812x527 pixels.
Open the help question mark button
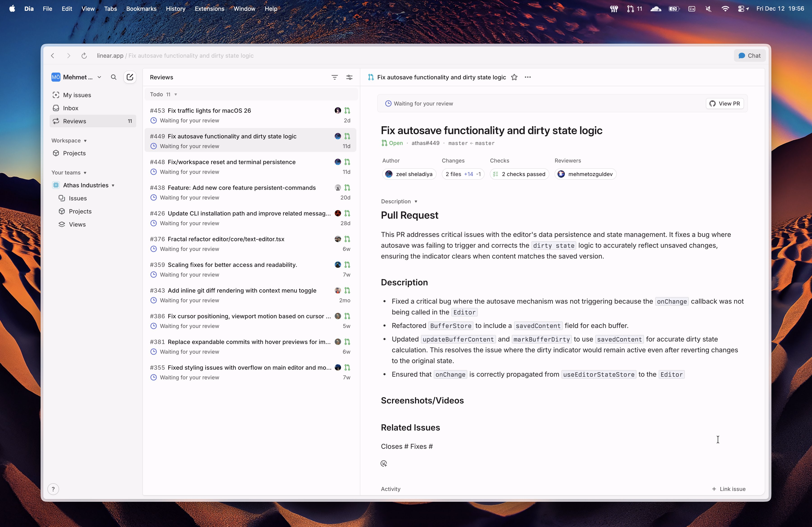click(x=53, y=489)
